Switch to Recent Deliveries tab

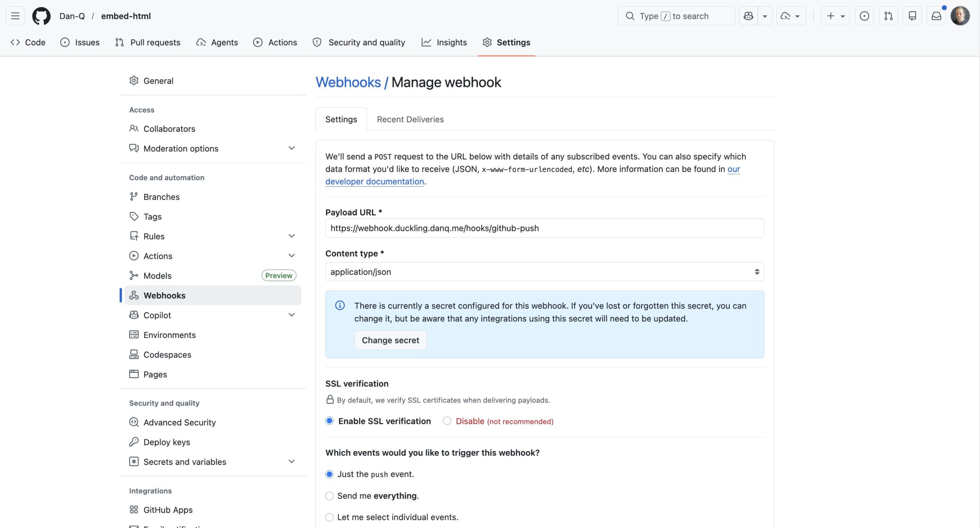click(x=410, y=119)
